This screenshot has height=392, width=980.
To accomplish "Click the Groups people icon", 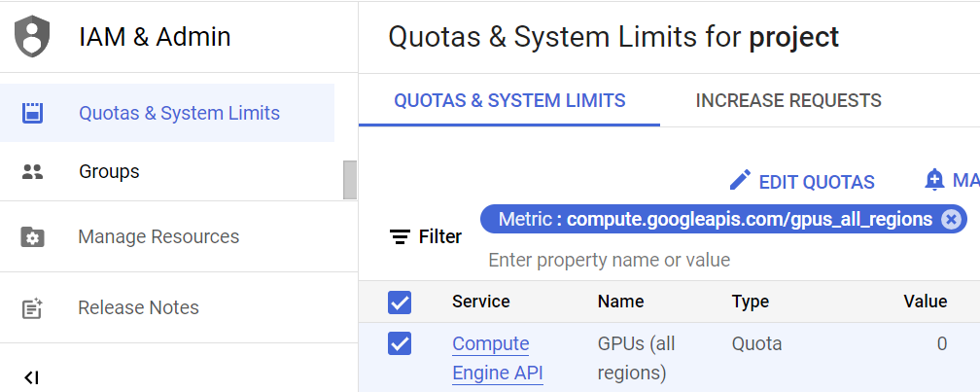I will tap(33, 172).
